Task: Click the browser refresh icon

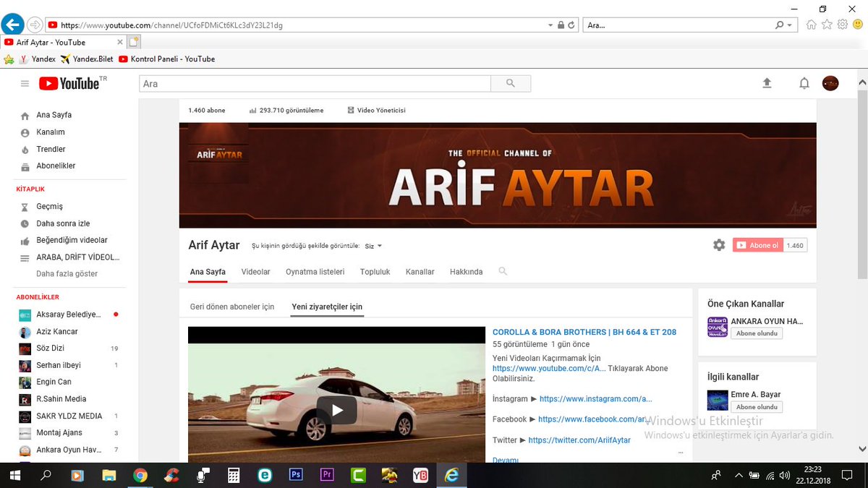Action: (x=571, y=25)
